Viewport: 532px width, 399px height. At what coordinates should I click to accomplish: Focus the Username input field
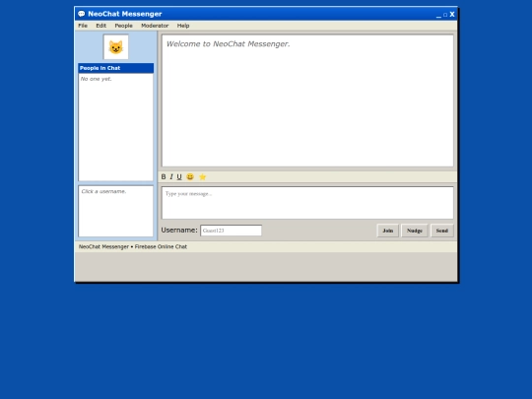click(232, 231)
